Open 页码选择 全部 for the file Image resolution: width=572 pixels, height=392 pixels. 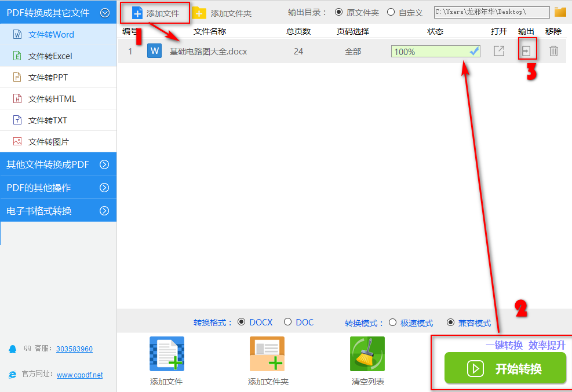click(x=353, y=52)
